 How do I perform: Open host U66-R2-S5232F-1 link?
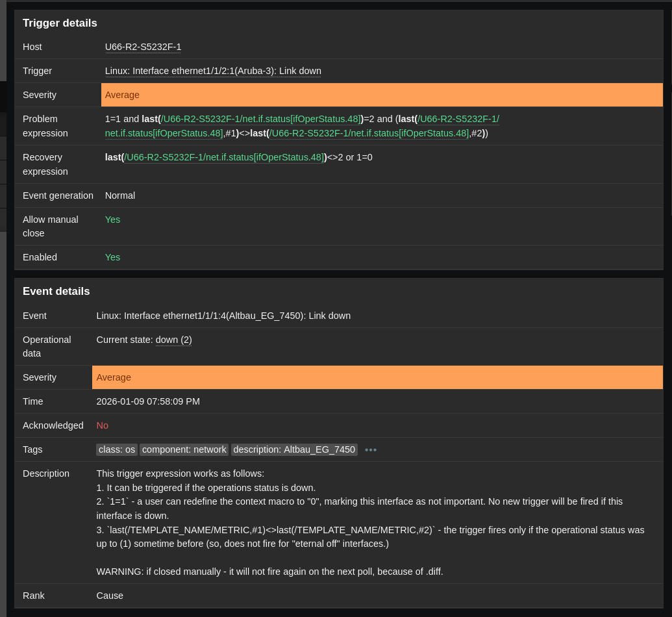[x=143, y=47]
